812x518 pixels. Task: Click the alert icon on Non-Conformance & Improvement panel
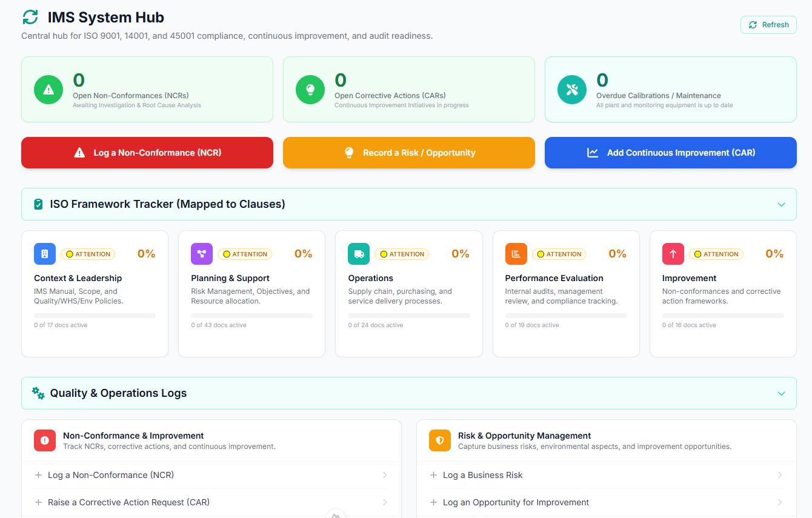click(x=44, y=440)
